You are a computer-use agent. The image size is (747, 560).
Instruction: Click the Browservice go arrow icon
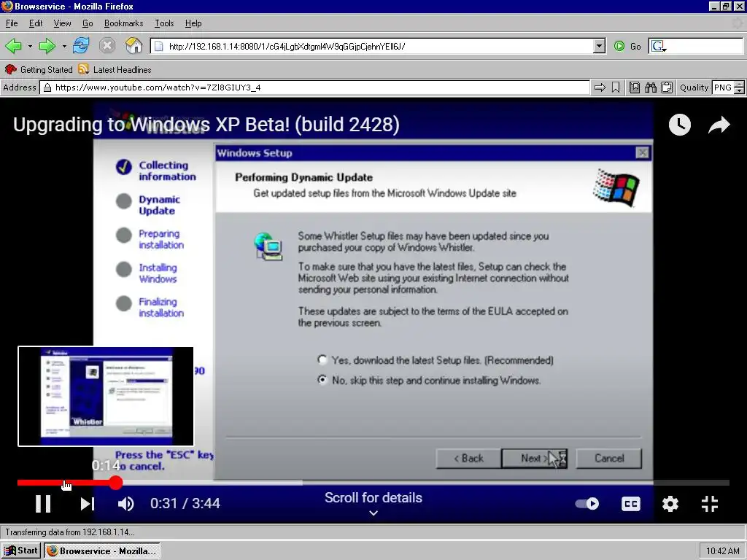(x=600, y=87)
